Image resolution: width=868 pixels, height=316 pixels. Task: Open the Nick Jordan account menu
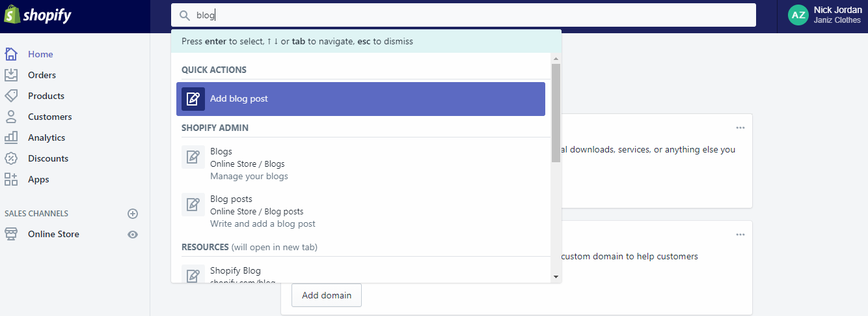(824, 15)
